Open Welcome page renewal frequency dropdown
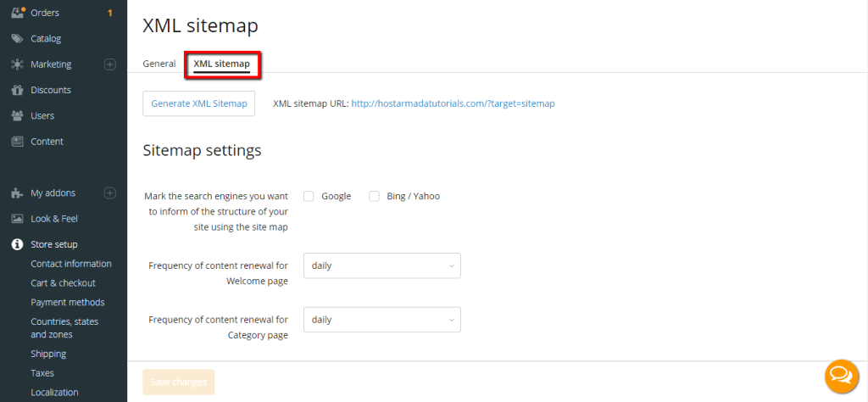 coord(382,265)
